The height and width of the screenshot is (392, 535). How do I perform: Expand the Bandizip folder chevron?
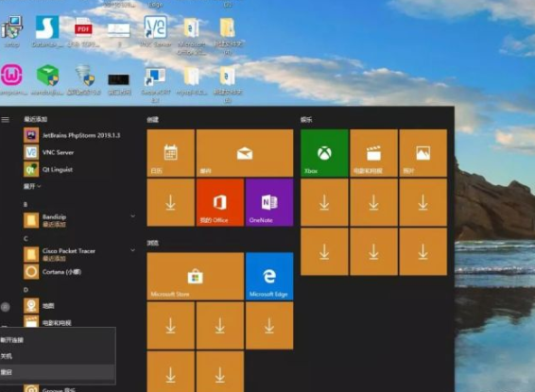[132, 216]
